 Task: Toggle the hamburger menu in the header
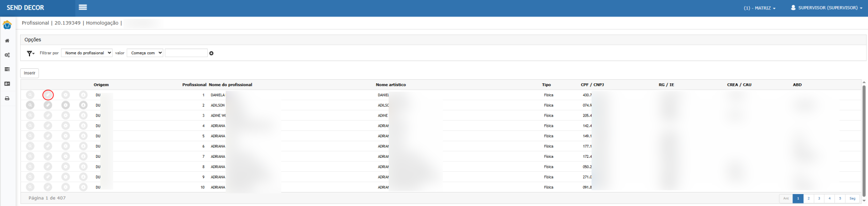(x=83, y=7)
